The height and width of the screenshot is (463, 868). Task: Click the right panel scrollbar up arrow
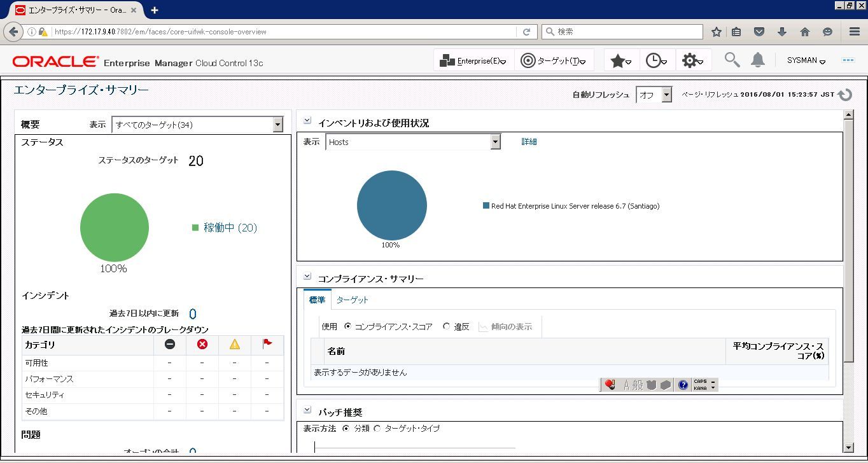[x=848, y=114]
